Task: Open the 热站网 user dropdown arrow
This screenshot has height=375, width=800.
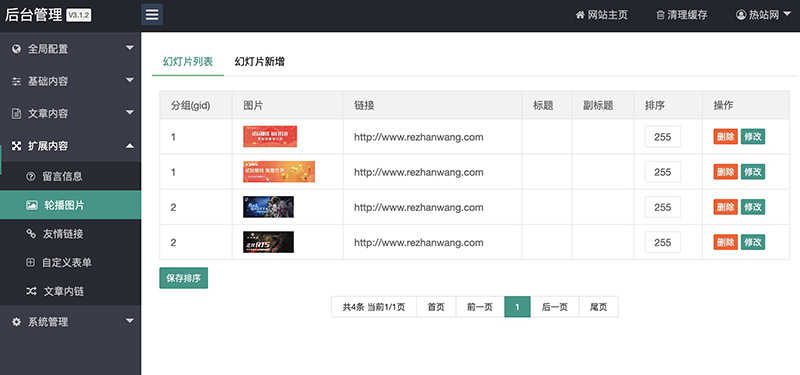Action: (788, 15)
